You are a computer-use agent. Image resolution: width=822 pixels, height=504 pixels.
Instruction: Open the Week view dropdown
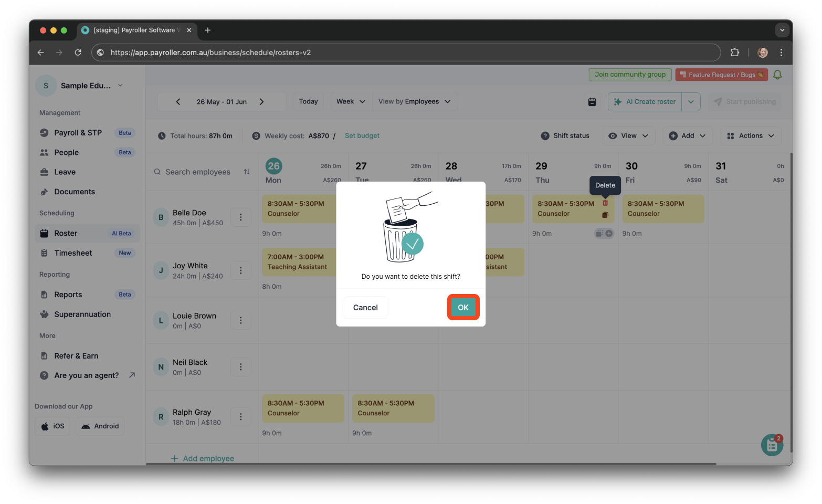click(x=350, y=101)
